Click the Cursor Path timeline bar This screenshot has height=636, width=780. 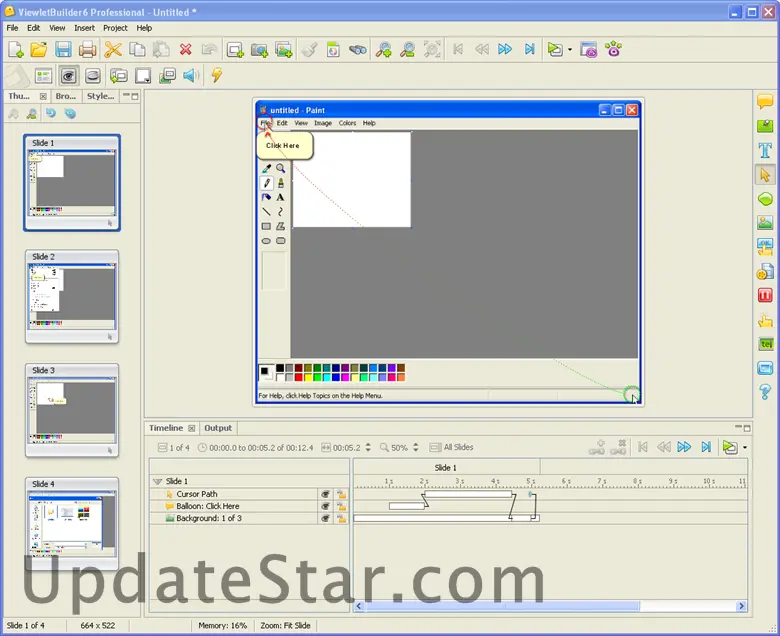pyautogui.click(x=468, y=494)
